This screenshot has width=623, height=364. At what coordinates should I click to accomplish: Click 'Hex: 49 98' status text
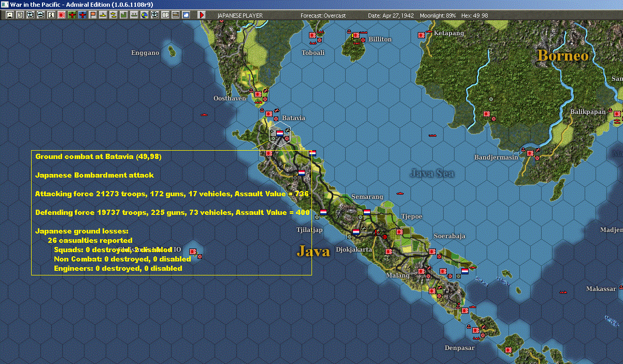pos(474,16)
